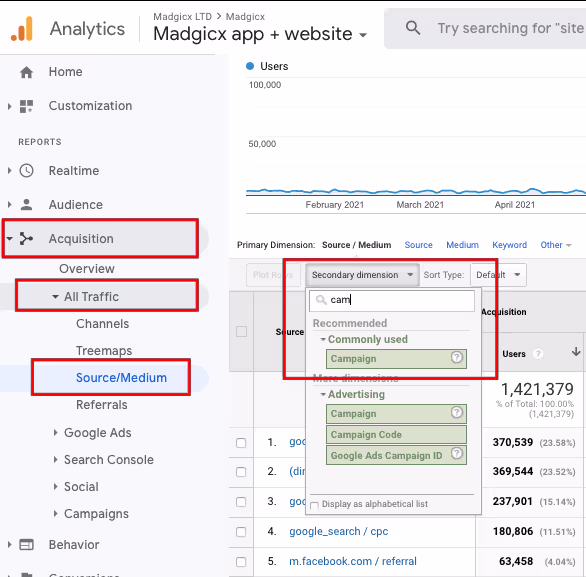Screen dimensions: 586x577
Task: Expand the Campaigns submenu
Action: click(55, 514)
